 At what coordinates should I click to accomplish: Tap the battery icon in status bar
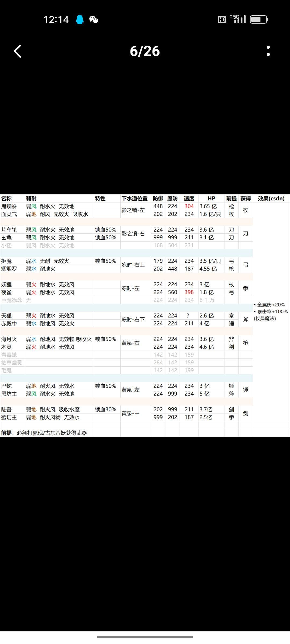click(x=259, y=19)
